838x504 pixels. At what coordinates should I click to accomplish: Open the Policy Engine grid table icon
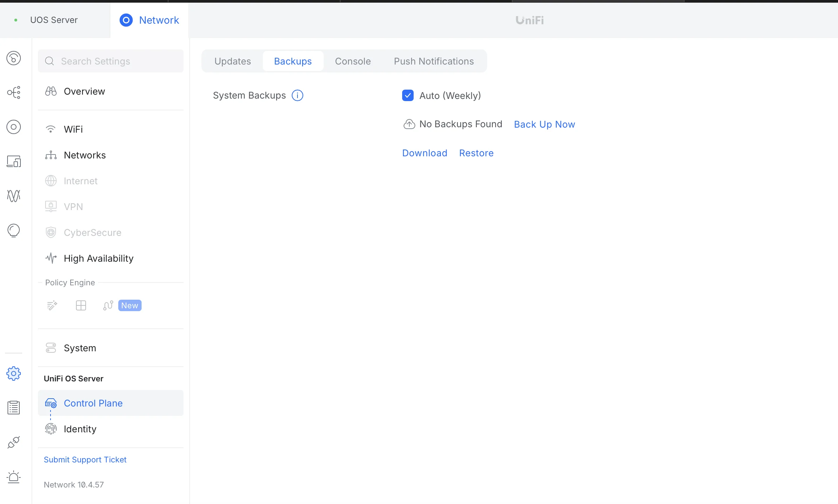pos(81,305)
